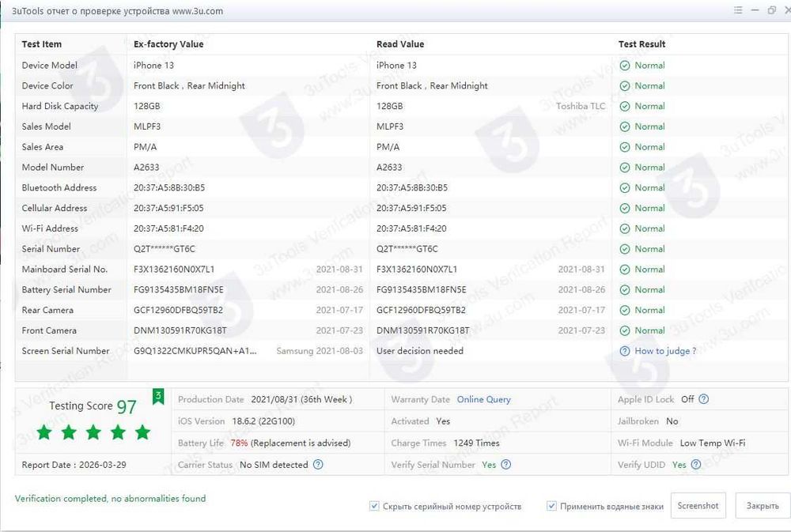The height and width of the screenshot is (532, 791).
Task: Click the green check icon for Device Model
Action: coord(625,66)
